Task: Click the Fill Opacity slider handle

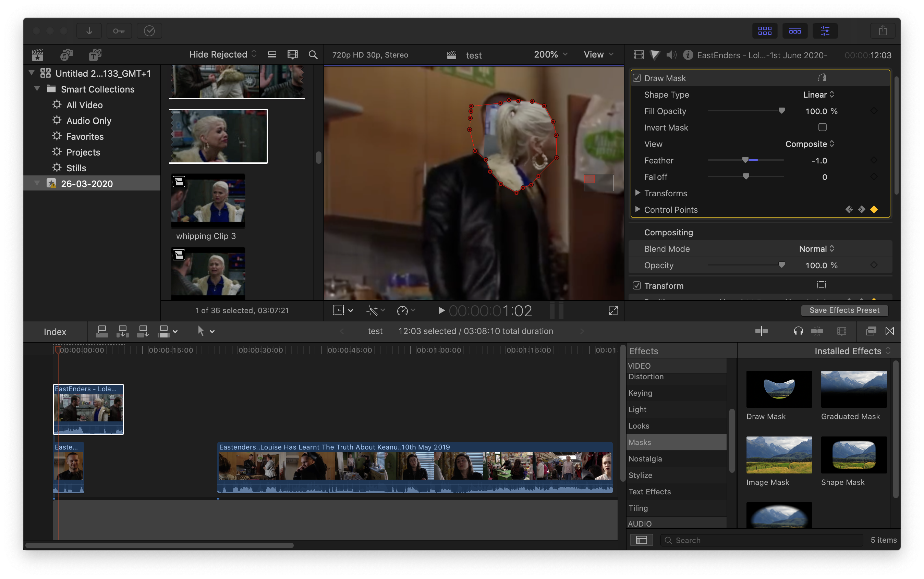Action: click(x=781, y=111)
